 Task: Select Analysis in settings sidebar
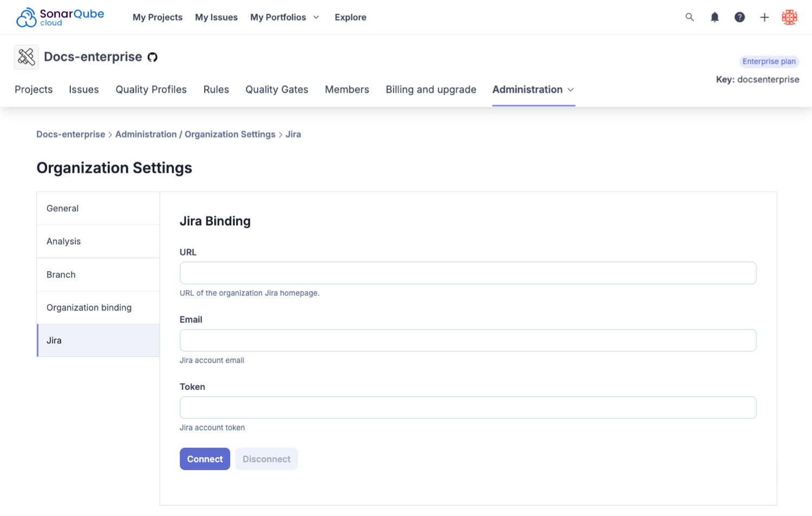point(98,241)
